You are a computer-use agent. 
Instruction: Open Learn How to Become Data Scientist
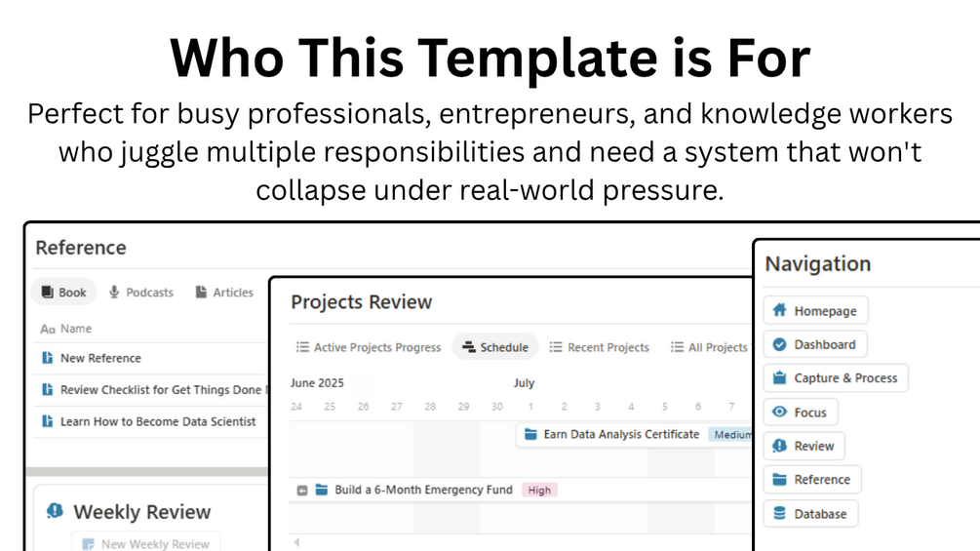coord(158,421)
